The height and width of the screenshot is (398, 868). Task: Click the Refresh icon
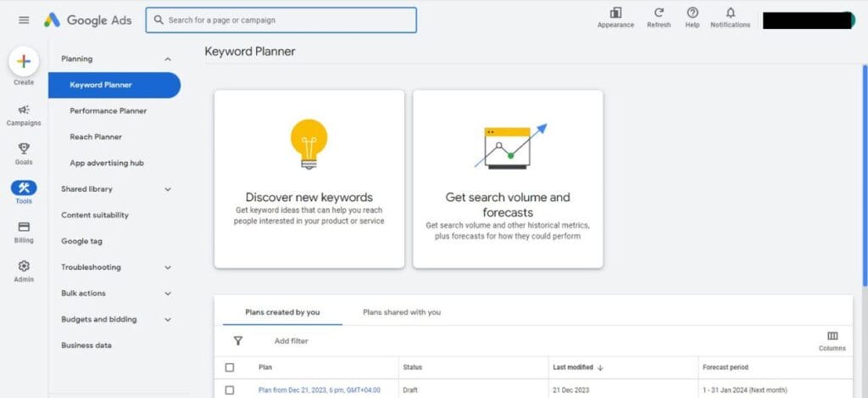pyautogui.click(x=659, y=13)
